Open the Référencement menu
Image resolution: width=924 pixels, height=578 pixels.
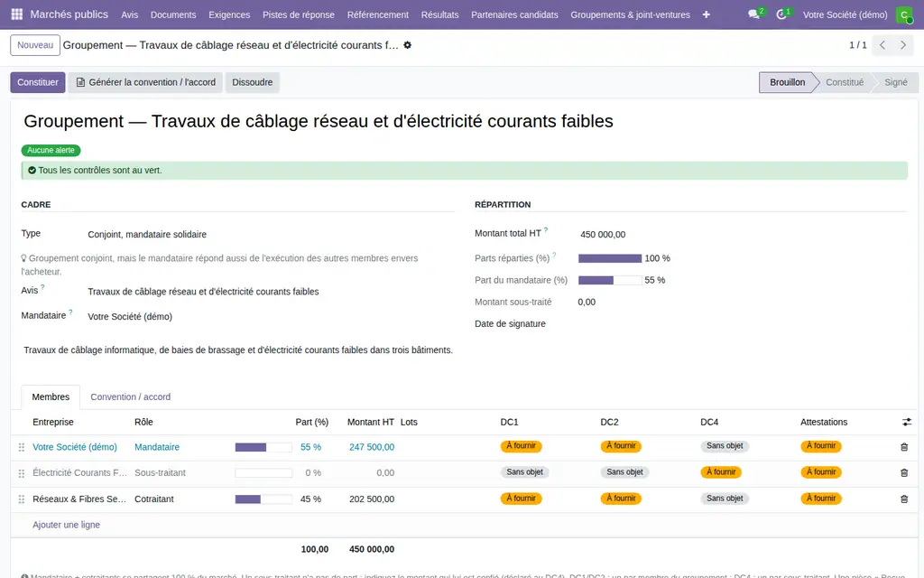pyautogui.click(x=378, y=14)
